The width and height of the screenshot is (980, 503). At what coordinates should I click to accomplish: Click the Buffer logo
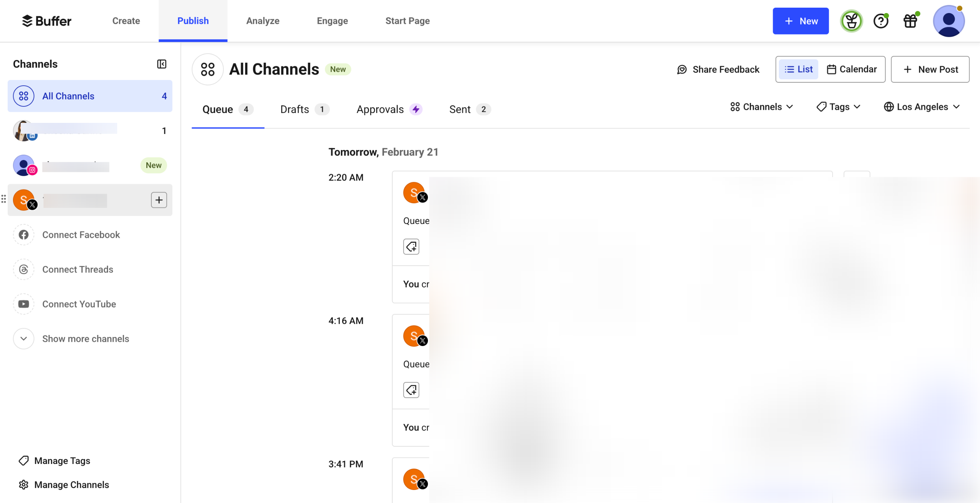click(x=47, y=21)
